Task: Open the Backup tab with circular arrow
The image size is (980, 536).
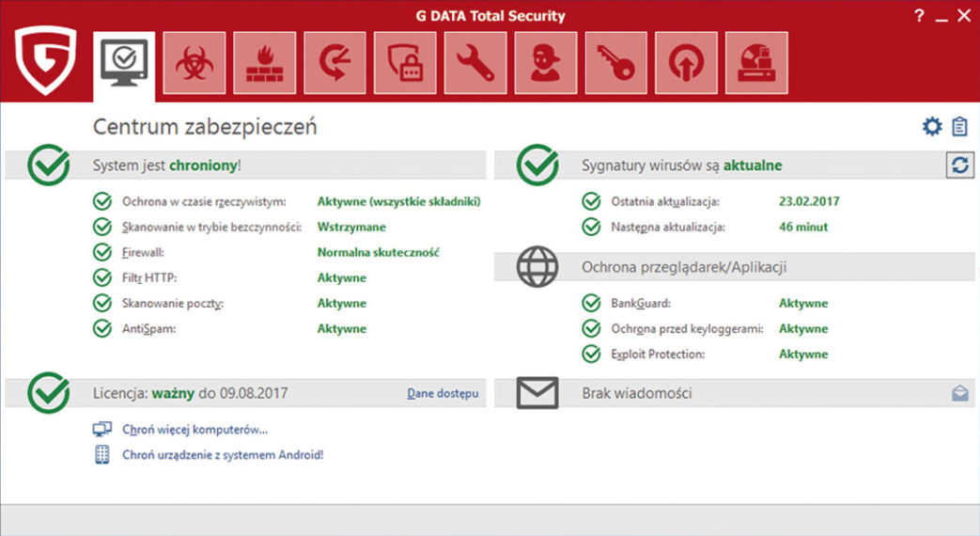Action: [334, 63]
